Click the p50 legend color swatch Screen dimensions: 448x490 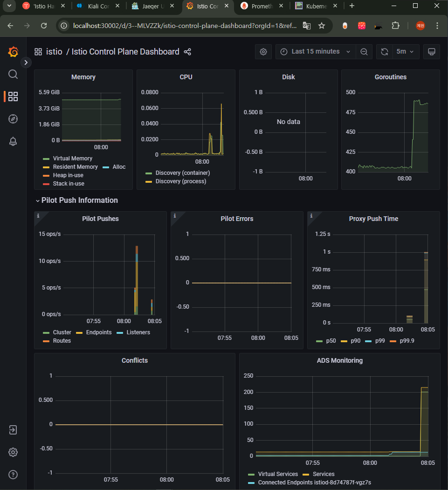pyautogui.click(x=319, y=341)
